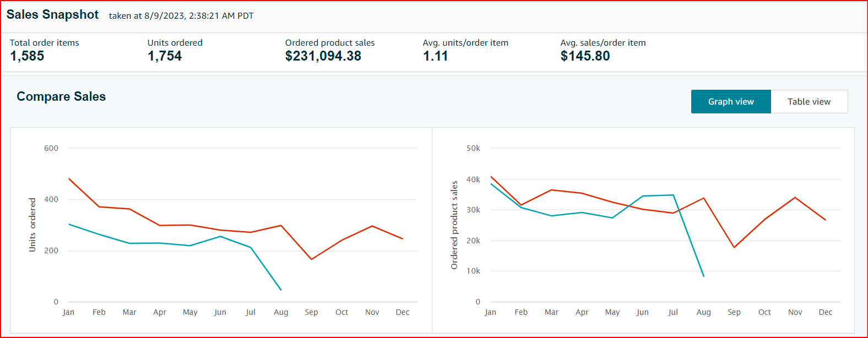Click teal line June point in units chart
The image size is (868, 338).
pyautogui.click(x=220, y=236)
